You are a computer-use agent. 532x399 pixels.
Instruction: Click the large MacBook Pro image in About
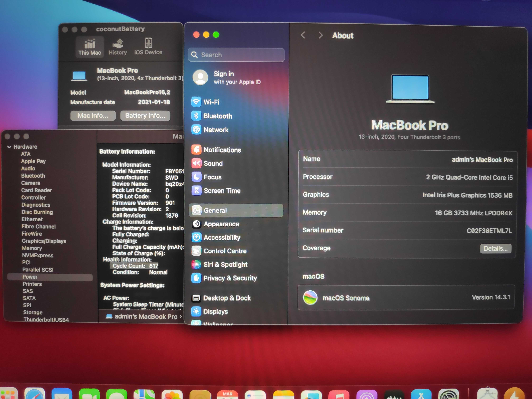coord(410,89)
